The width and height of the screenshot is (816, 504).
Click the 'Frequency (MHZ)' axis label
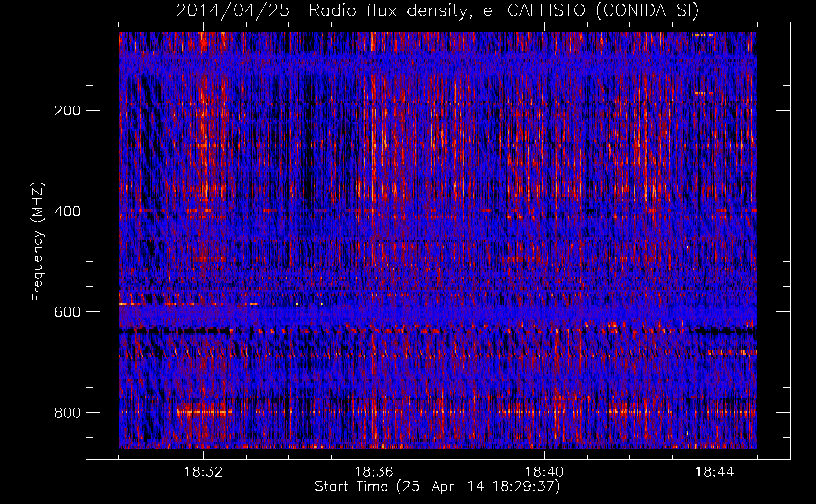(x=38, y=242)
